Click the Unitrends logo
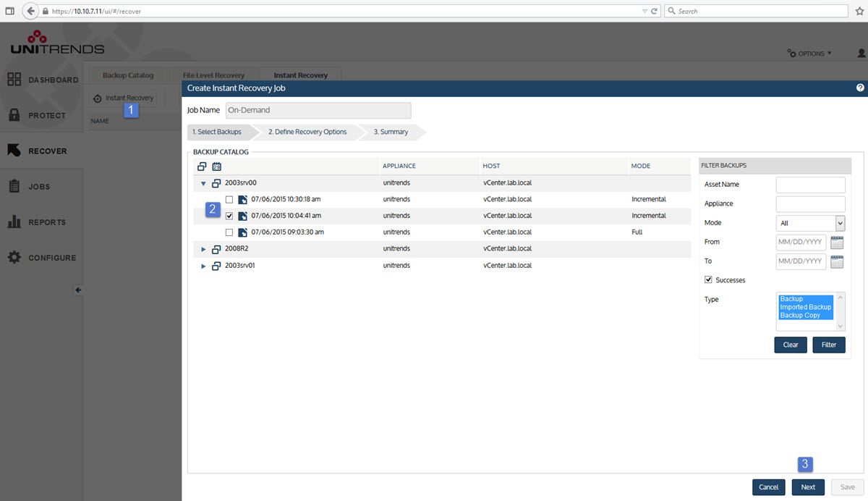 (x=57, y=43)
